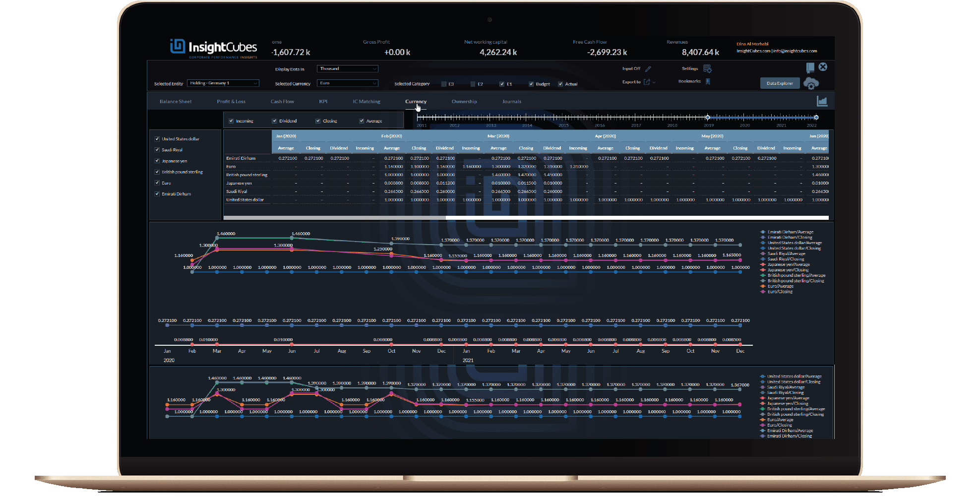Click the Free Cash Flow value
Screen dimensions: 980x503
coord(607,53)
